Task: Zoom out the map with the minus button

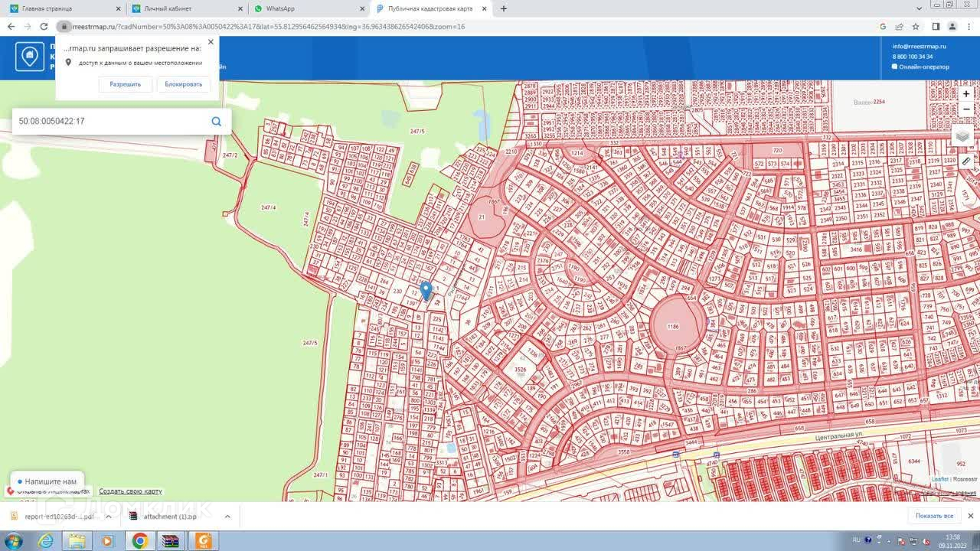Action: pyautogui.click(x=966, y=109)
